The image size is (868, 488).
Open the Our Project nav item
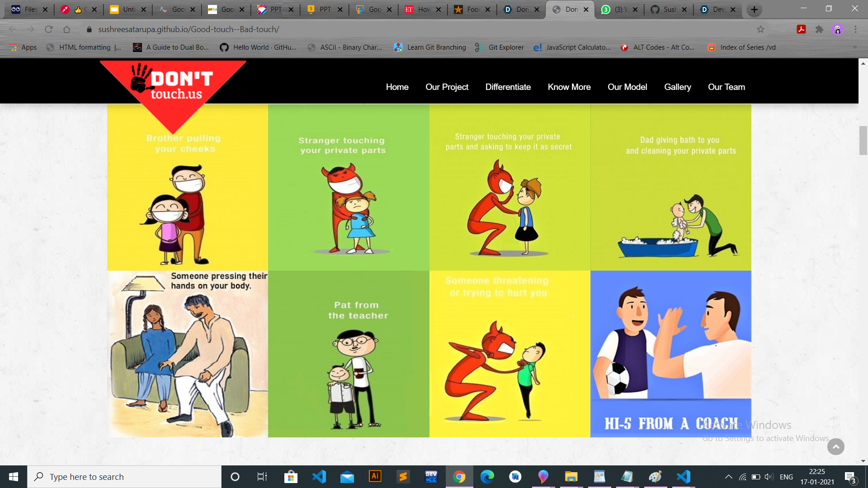point(446,87)
